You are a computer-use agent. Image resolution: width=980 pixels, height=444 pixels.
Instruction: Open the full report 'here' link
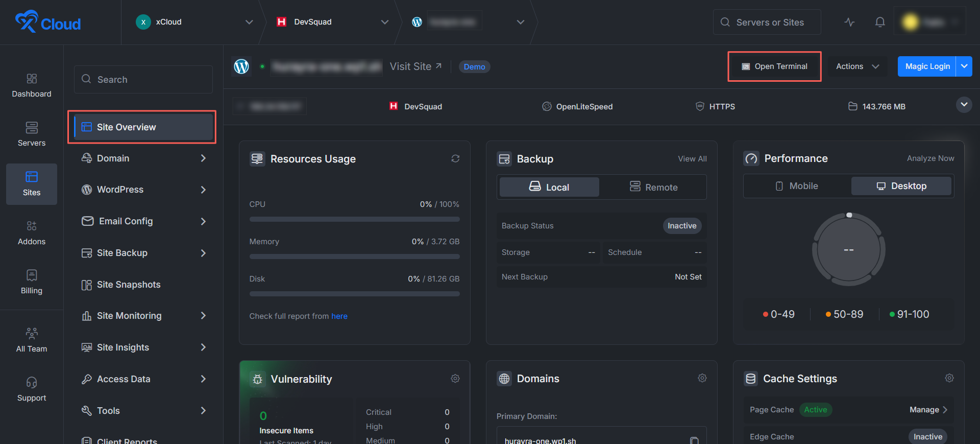pos(339,316)
